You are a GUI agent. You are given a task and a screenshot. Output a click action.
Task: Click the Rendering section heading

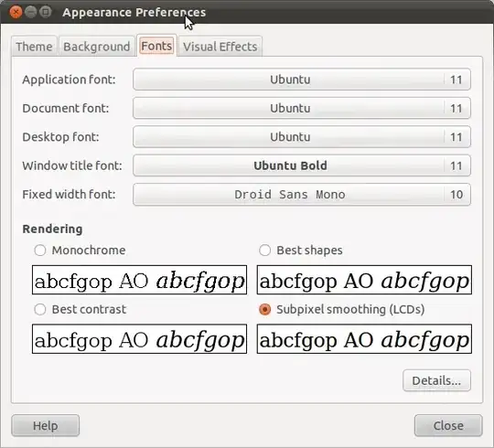53,229
